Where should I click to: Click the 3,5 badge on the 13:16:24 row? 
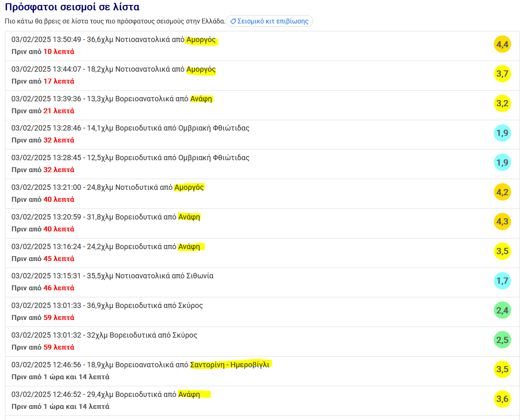click(x=502, y=251)
